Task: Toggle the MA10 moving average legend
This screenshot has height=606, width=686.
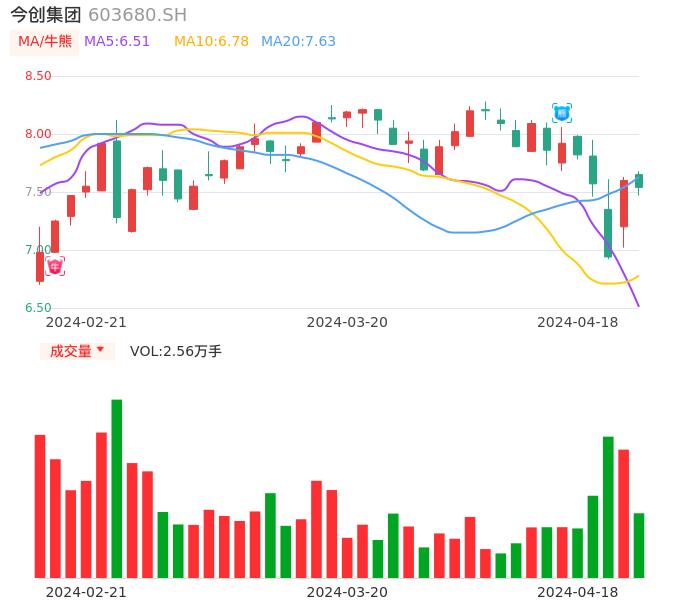Action: pos(211,42)
